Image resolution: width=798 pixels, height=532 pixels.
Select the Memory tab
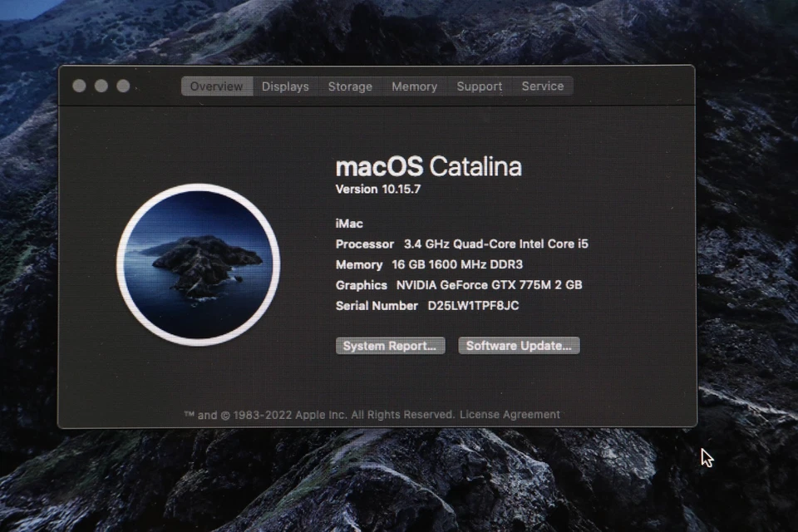click(x=414, y=86)
